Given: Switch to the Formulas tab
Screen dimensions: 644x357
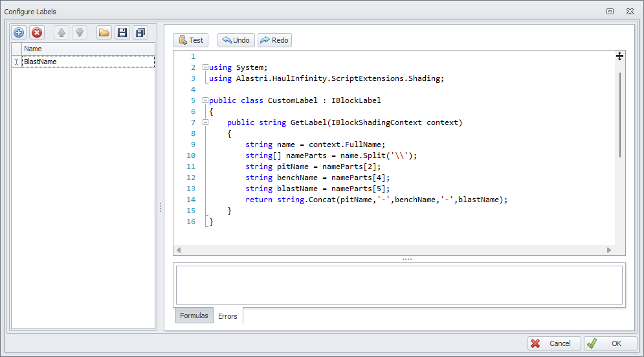Looking at the screenshot, I should (194, 316).
